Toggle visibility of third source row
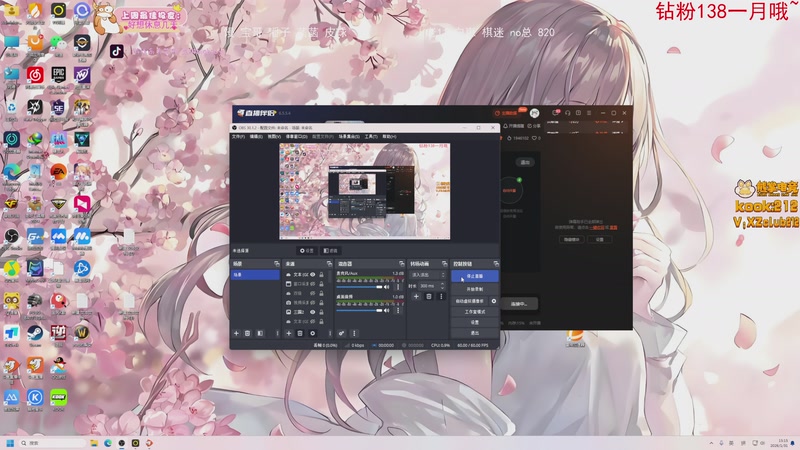The image size is (800, 450). [x=313, y=293]
